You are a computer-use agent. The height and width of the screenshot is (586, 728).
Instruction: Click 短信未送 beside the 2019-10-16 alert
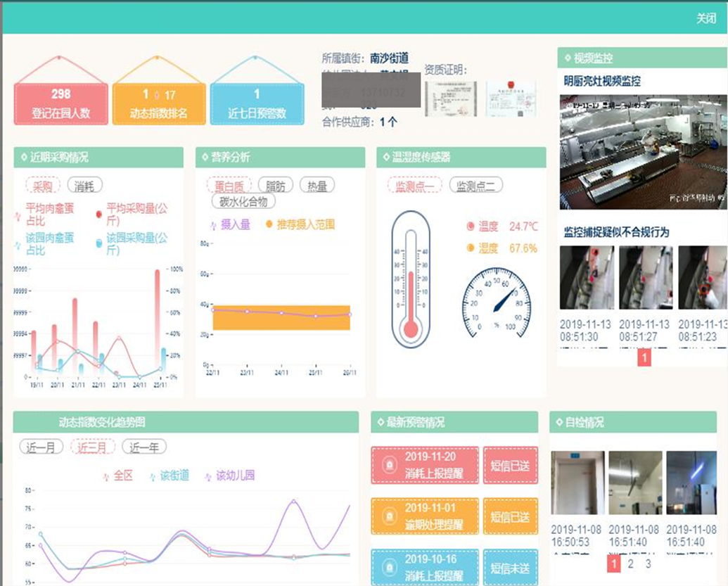pos(510,567)
